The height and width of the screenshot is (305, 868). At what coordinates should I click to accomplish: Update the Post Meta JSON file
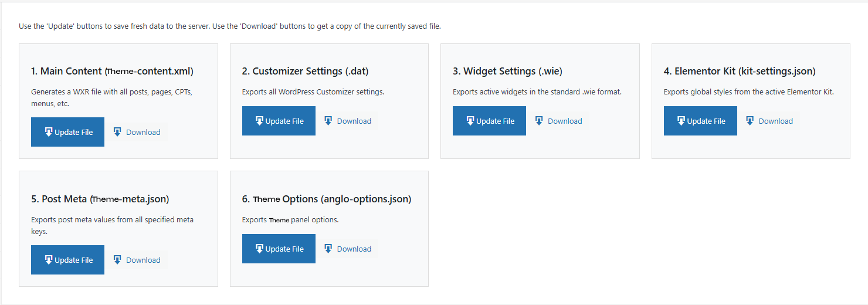click(67, 260)
